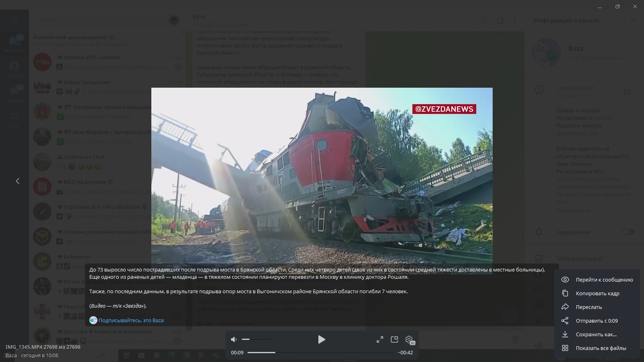Click the t.me/bazabazon link in channel info

coord(576,88)
